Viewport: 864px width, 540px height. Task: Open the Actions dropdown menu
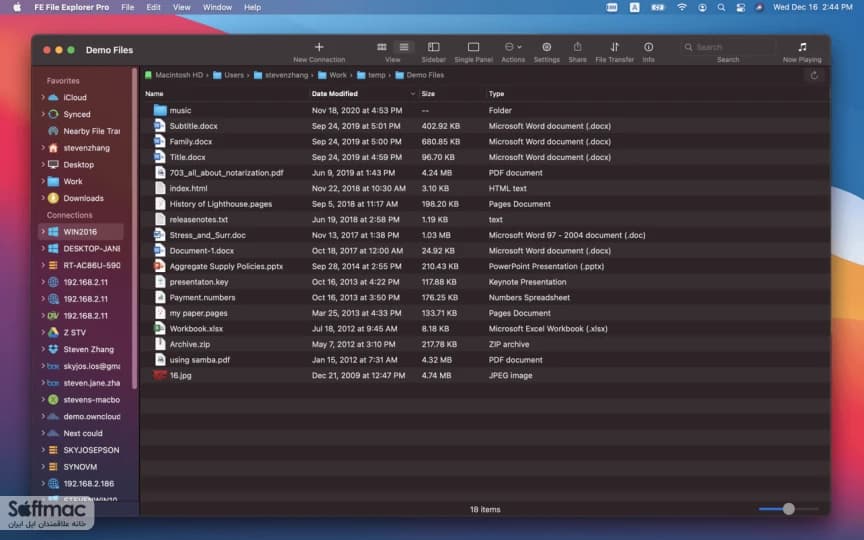click(x=513, y=47)
